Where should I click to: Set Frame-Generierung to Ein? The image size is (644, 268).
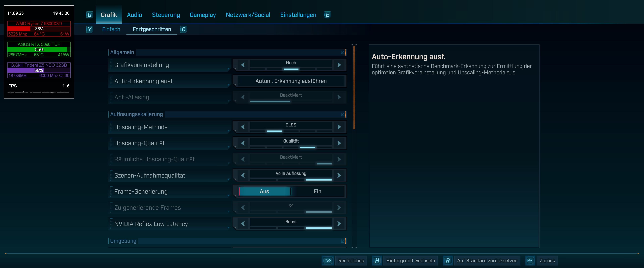tap(317, 192)
